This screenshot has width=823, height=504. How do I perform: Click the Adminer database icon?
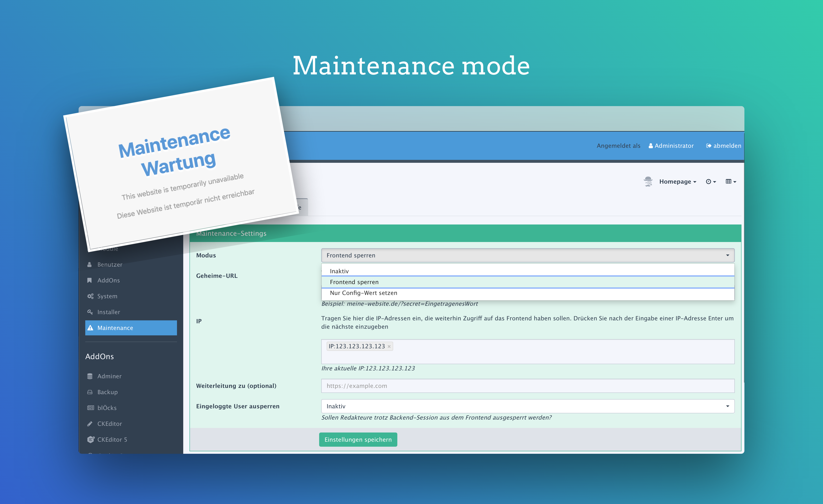90,376
